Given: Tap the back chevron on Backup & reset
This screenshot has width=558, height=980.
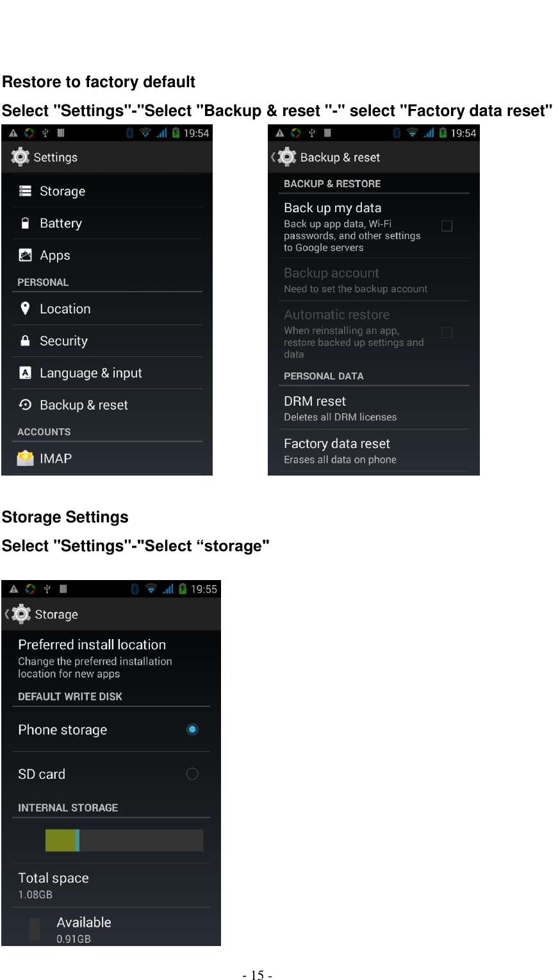Looking at the screenshot, I should coord(273,156).
